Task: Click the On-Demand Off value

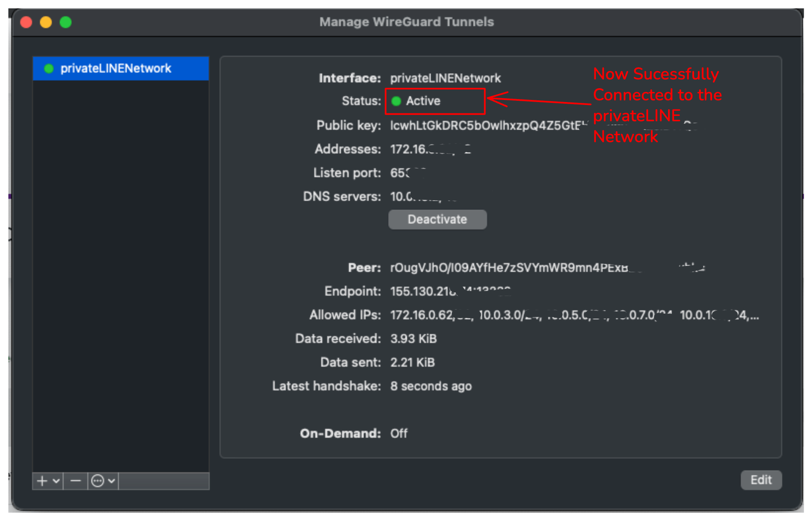Action: click(x=399, y=434)
